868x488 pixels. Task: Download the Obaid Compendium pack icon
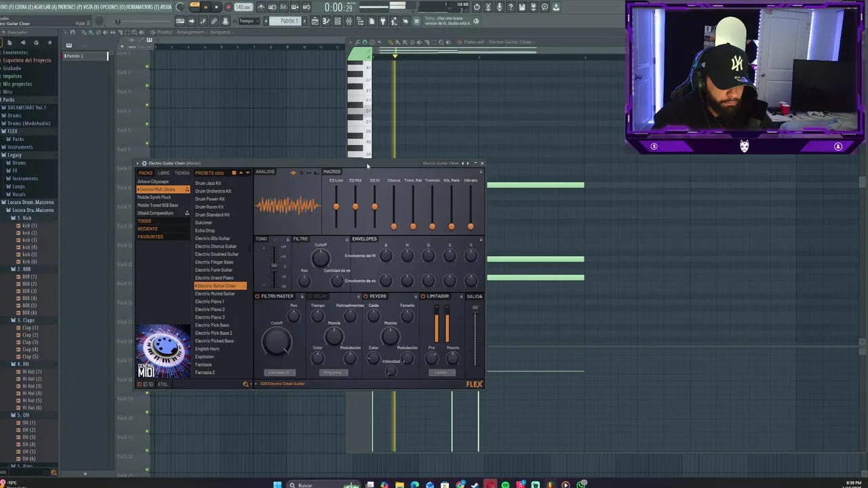click(x=187, y=213)
